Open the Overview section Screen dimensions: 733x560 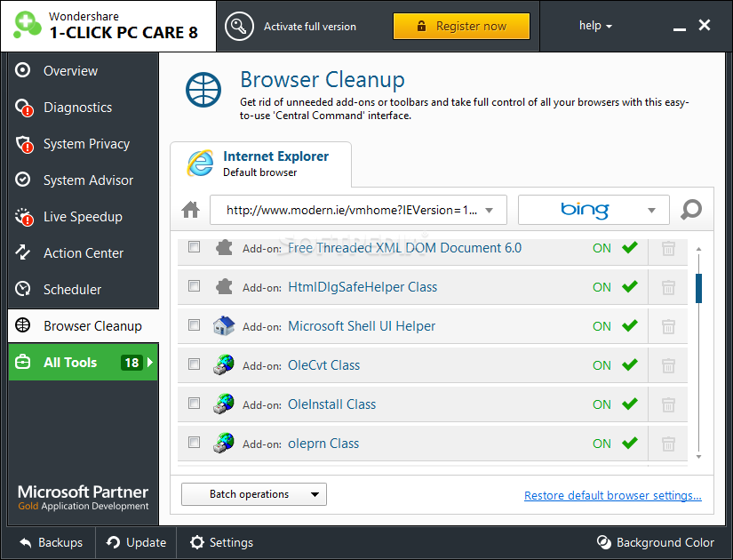tap(84, 70)
